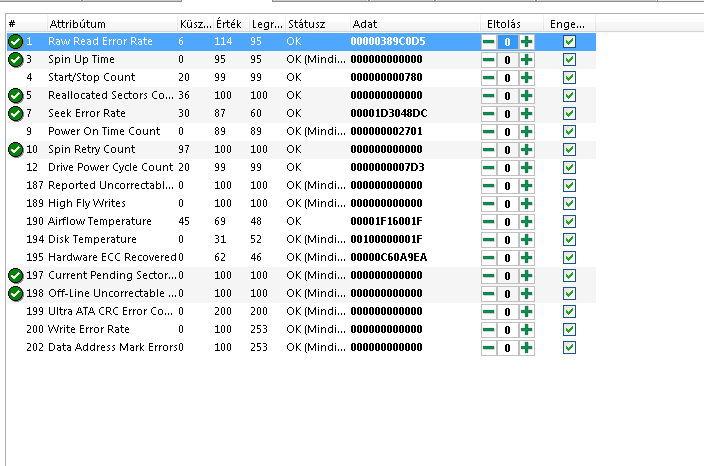Click data value 00100000001F
The height and width of the screenshot is (466, 704).
pyautogui.click(x=386, y=239)
